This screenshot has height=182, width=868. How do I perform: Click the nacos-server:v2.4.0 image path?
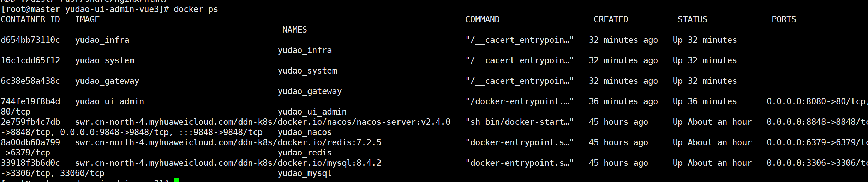(263, 122)
